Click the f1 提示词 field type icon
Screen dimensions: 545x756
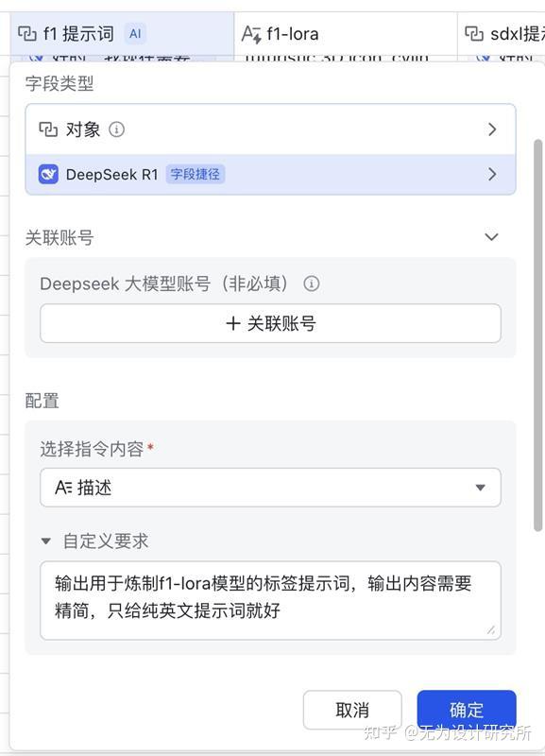(x=26, y=31)
